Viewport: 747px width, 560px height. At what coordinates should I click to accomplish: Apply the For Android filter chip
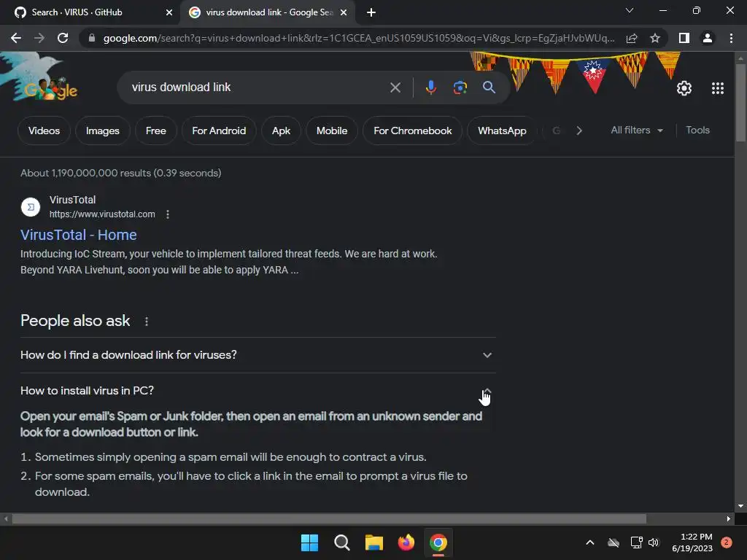click(219, 131)
